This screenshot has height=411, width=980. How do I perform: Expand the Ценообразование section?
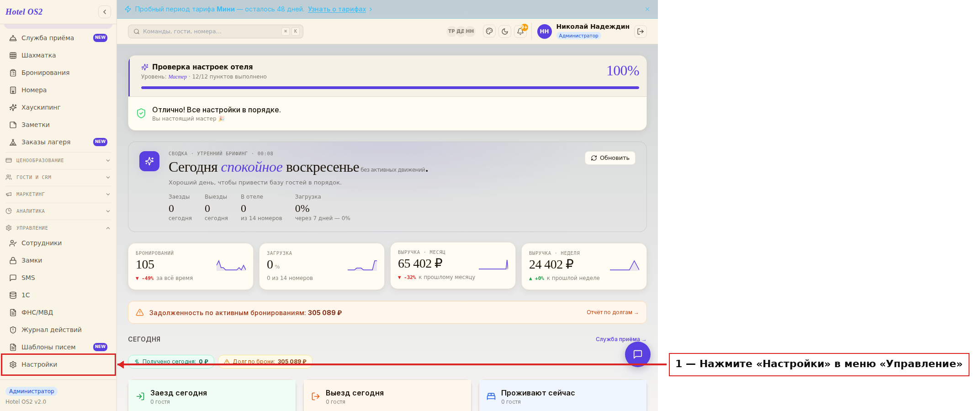tap(58, 160)
